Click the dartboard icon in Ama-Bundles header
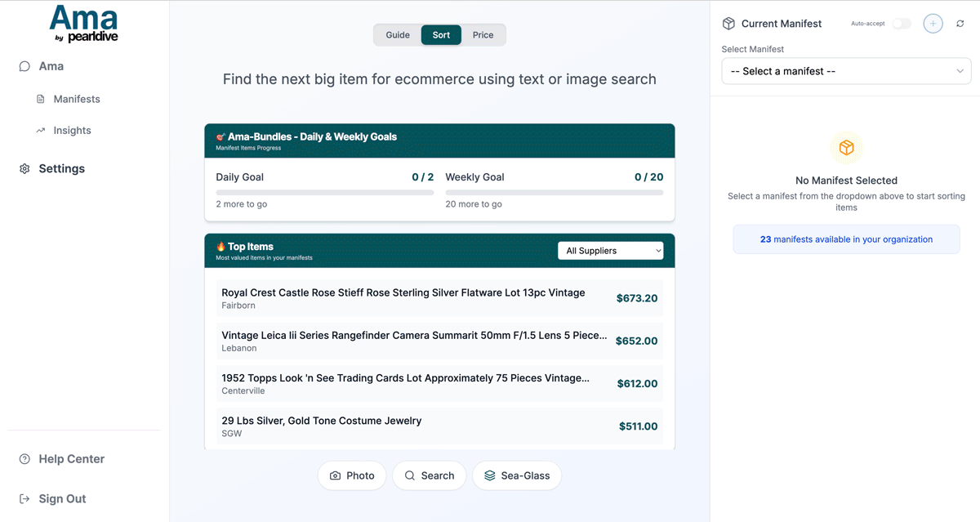This screenshot has height=522, width=980. point(220,136)
